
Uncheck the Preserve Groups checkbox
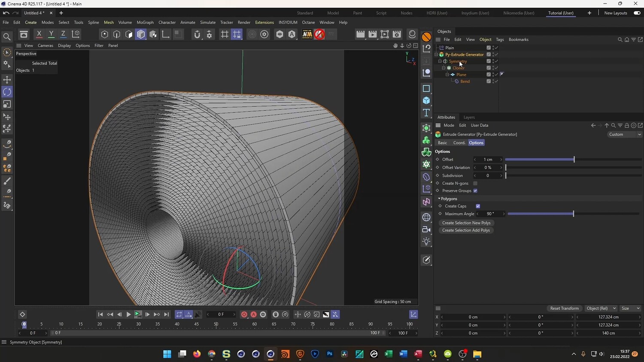point(475,191)
